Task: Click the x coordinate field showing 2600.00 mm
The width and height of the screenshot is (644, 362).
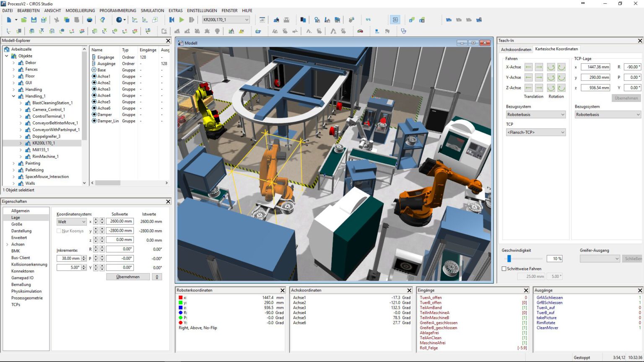Action: click(119, 221)
